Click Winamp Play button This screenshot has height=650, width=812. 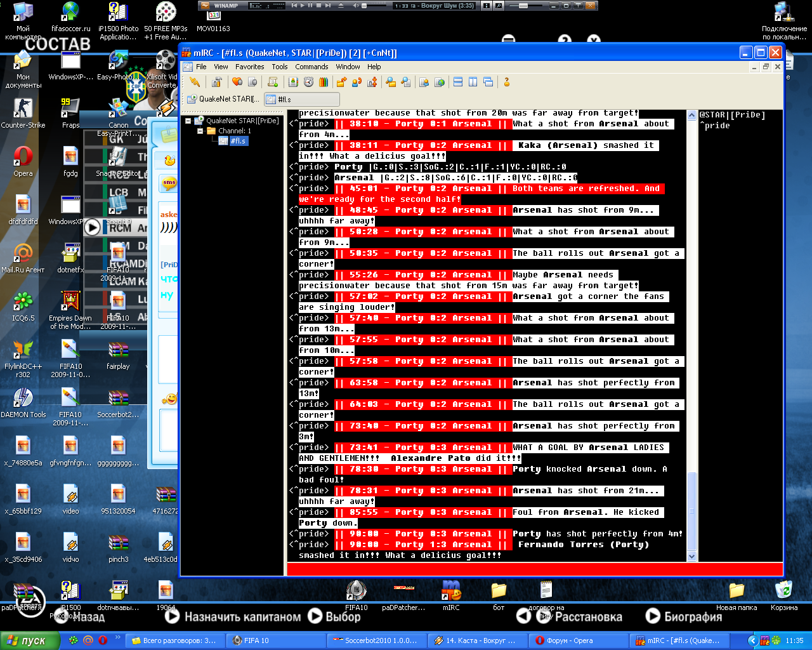point(301,6)
